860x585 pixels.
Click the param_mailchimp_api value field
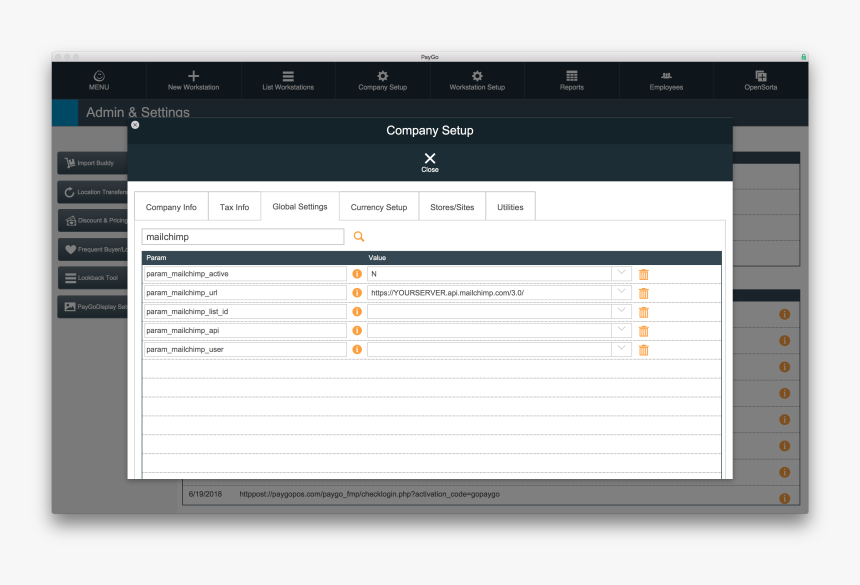pos(489,331)
